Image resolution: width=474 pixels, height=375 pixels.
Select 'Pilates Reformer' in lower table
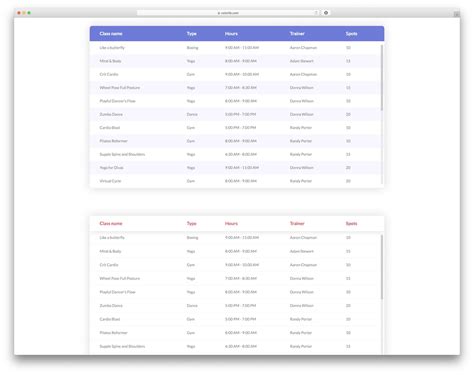(113, 333)
